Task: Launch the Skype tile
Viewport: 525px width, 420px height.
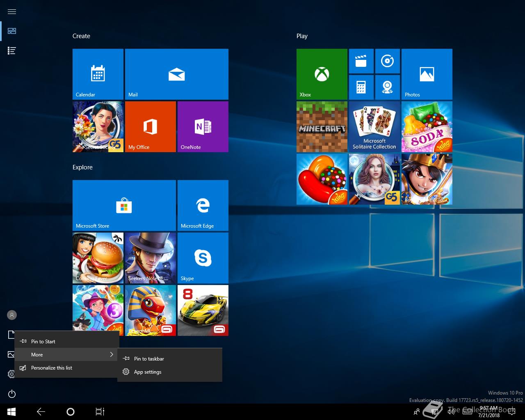Action: click(203, 258)
